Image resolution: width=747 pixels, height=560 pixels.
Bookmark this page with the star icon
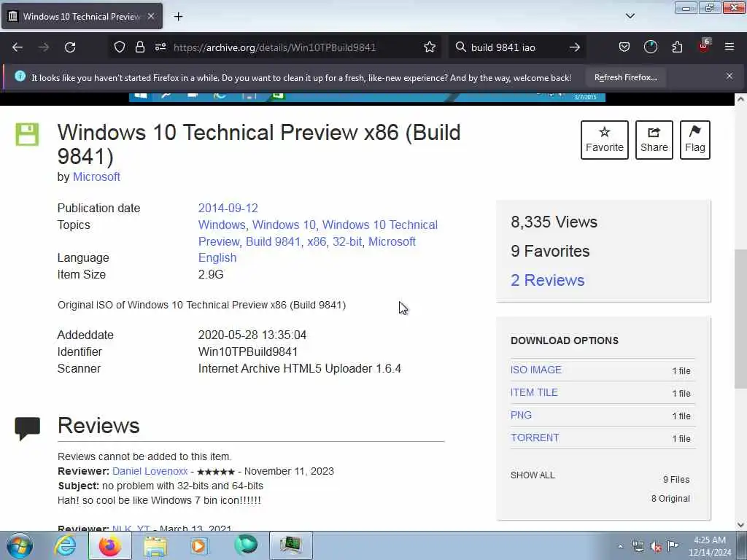click(x=430, y=47)
